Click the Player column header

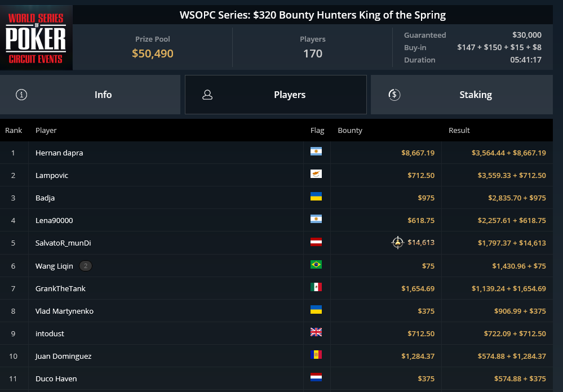pyautogui.click(x=46, y=130)
